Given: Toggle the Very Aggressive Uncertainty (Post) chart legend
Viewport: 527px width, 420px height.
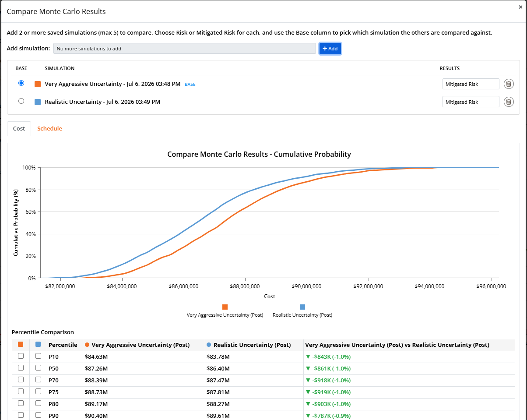Looking at the screenshot, I should click(225, 311).
